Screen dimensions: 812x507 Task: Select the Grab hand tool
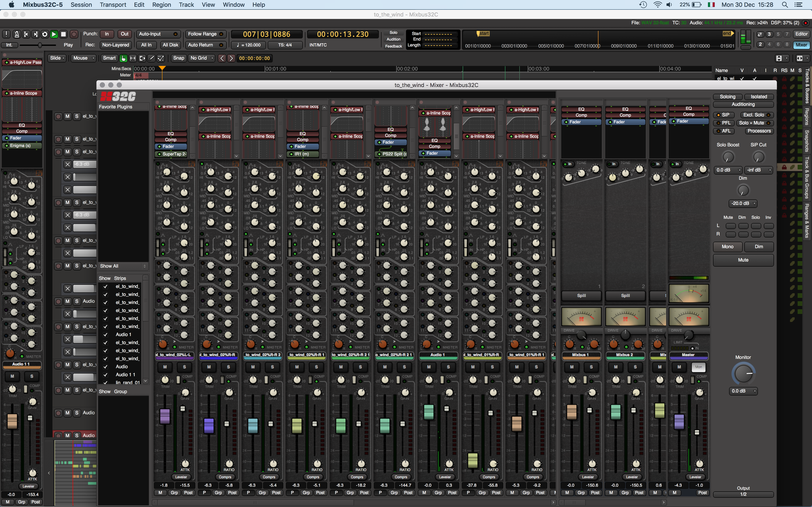point(123,58)
